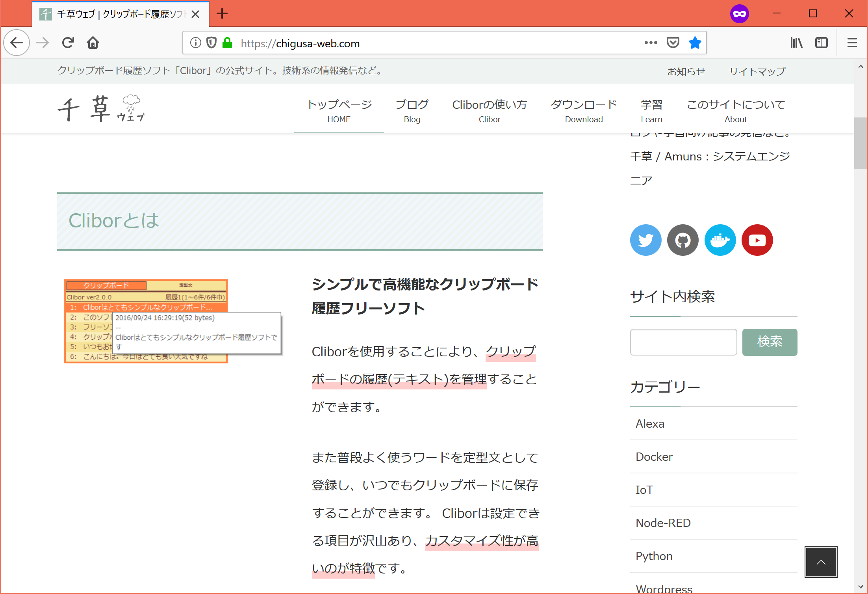The height and width of the screenshot is (594, 868).
Task: Open the ブログ Blog menu item
Action: tap(412, 111)
